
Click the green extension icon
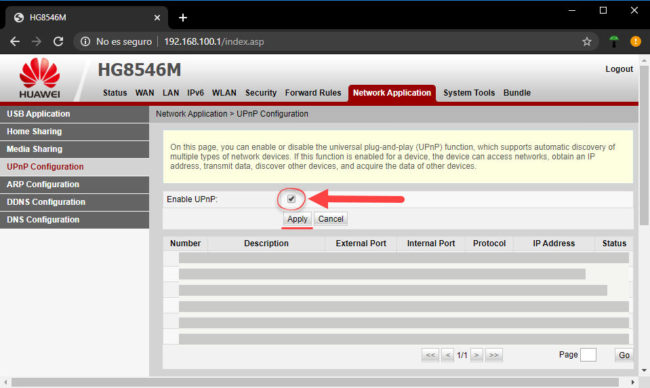click(614, 41)
